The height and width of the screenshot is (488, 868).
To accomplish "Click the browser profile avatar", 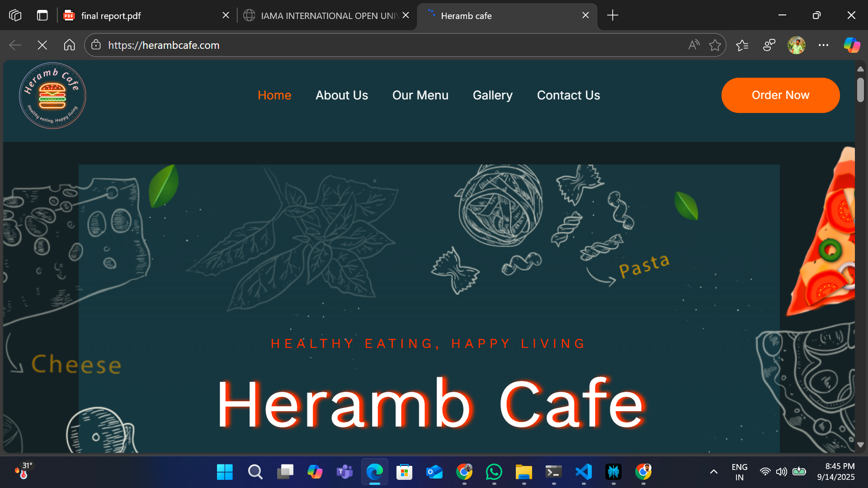I will coord(797,45).
